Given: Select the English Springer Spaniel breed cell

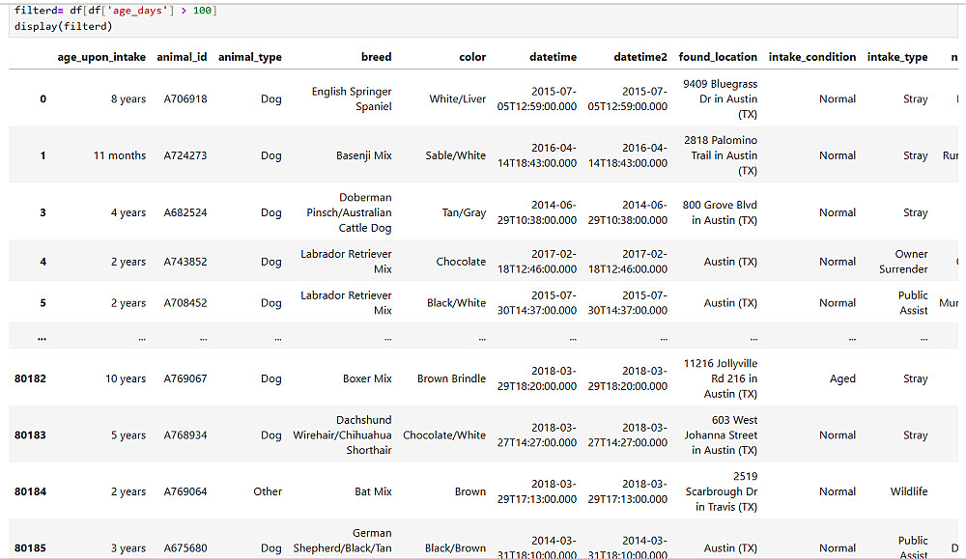Looking at the screenshot, I should click(x=352, y=98).
